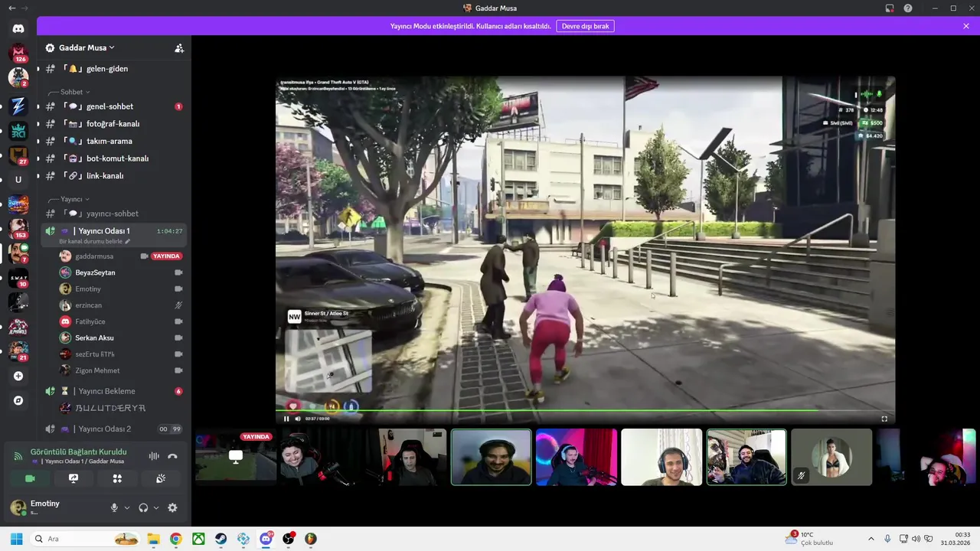
Task: Open the server with 126 badge
Action: (x=18, y=54)
